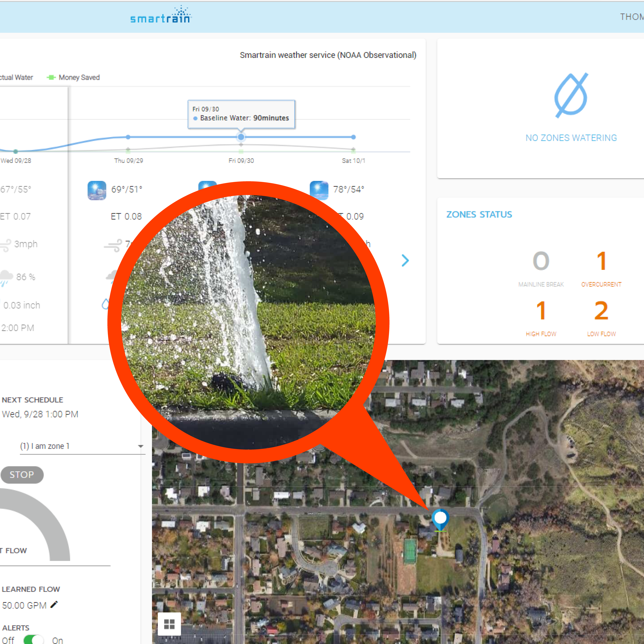
Task: Open the map layers grid icon
Action: 169,624
